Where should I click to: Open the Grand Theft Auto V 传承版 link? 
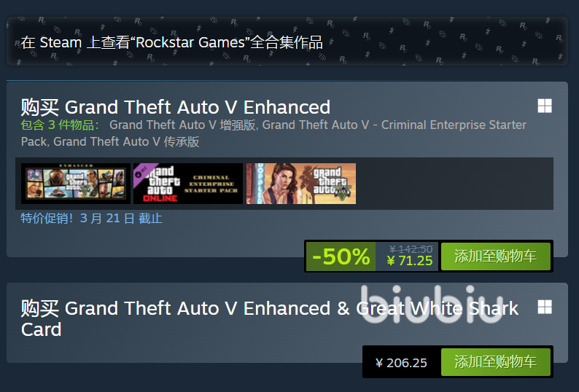126,142
